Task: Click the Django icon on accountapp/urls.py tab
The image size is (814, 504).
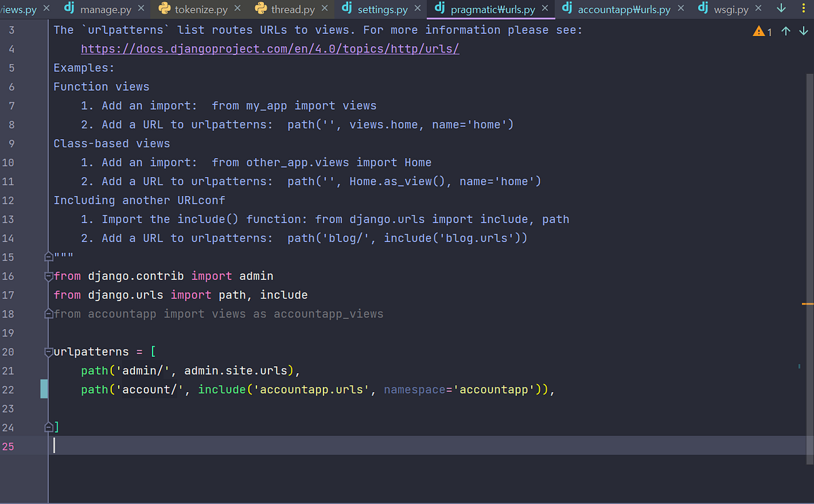Action: tap(567, 9)
